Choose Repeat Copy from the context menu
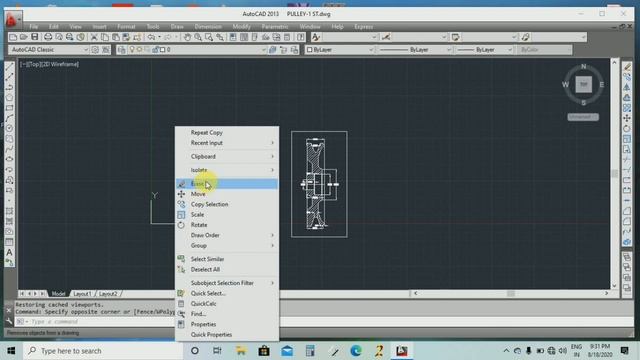This screenshot has height=360, width=640. 227,133
